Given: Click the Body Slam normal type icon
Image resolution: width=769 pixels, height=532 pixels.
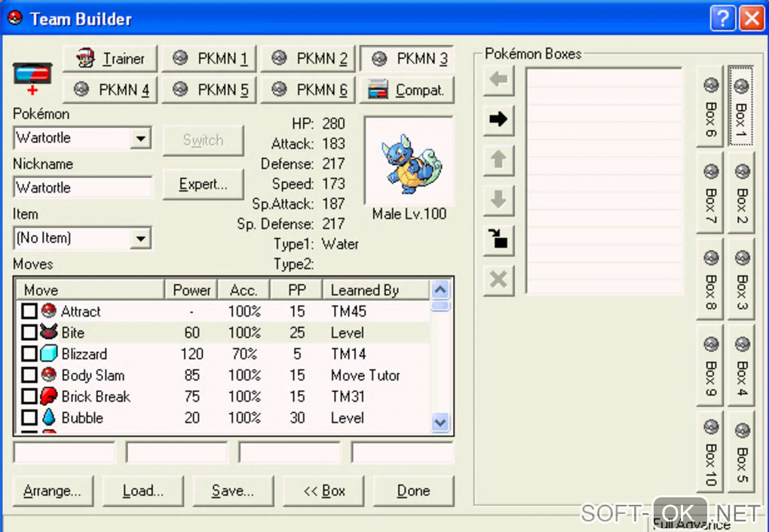Looking at the screenshot, I should [49, 375].
